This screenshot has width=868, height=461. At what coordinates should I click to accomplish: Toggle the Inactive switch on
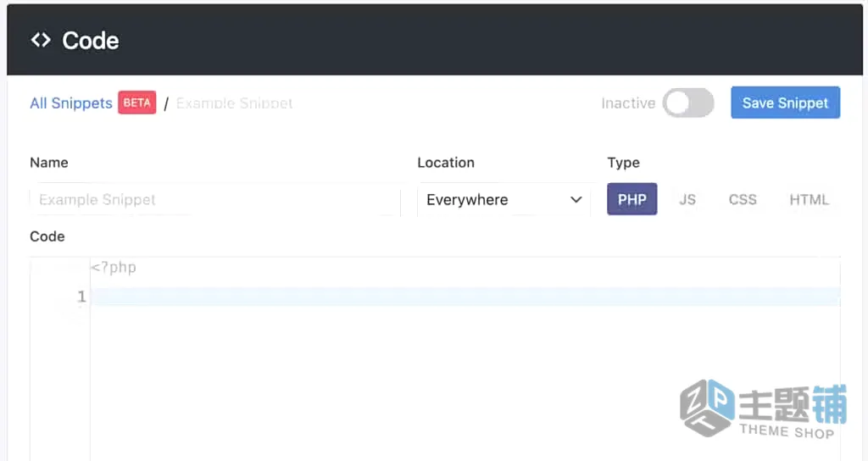point(688,103)
